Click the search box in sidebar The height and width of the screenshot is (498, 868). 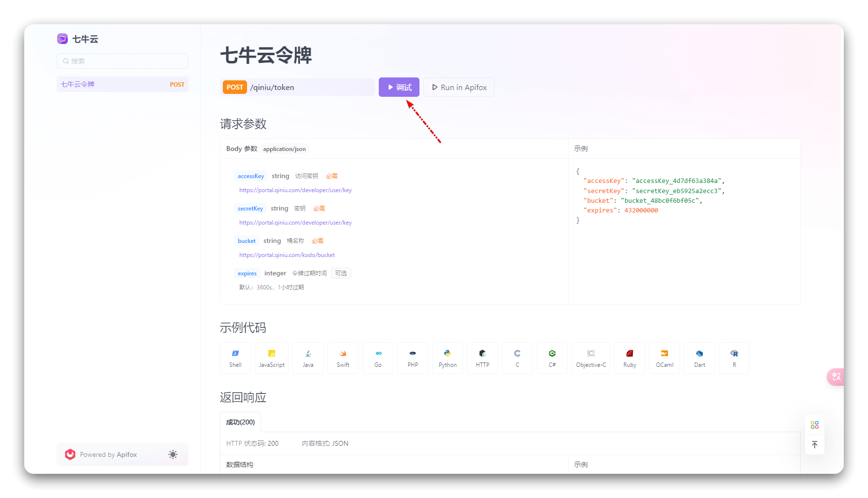click(x=123, y=61)
